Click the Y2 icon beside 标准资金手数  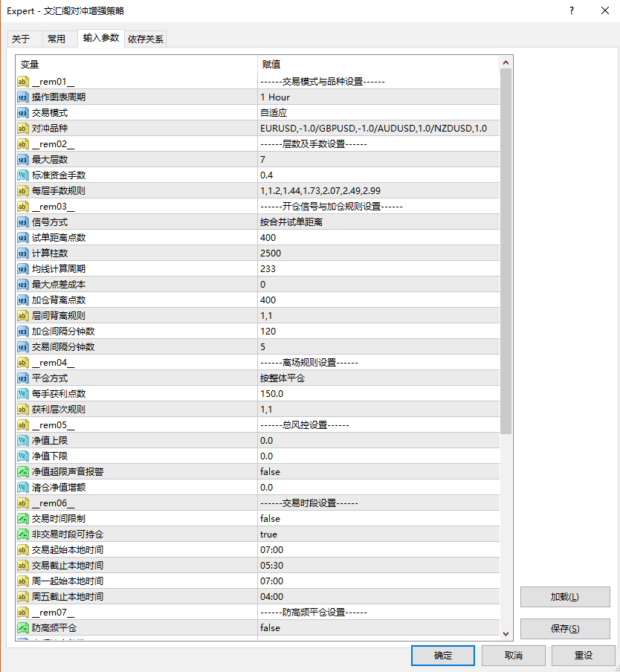tap(23, 175)
